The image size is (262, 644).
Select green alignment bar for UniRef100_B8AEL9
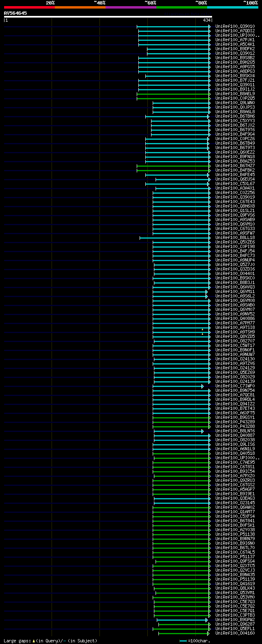(174, 94)
